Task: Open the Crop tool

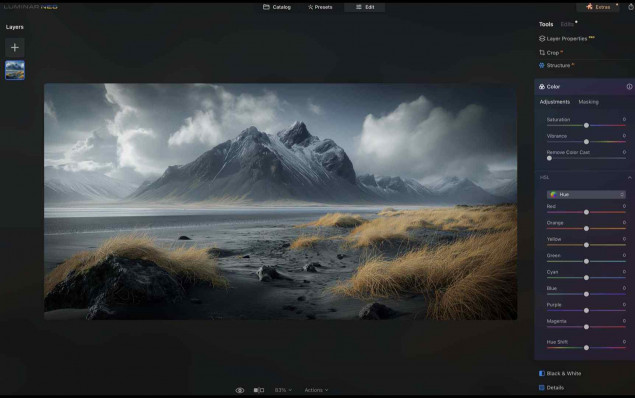Action: 551,53
